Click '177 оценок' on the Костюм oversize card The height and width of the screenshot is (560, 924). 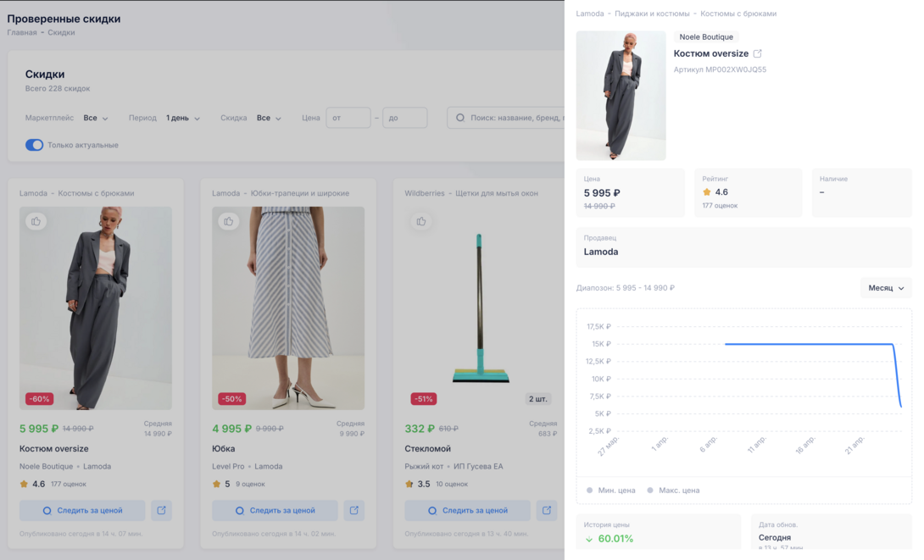click(69, 484)
